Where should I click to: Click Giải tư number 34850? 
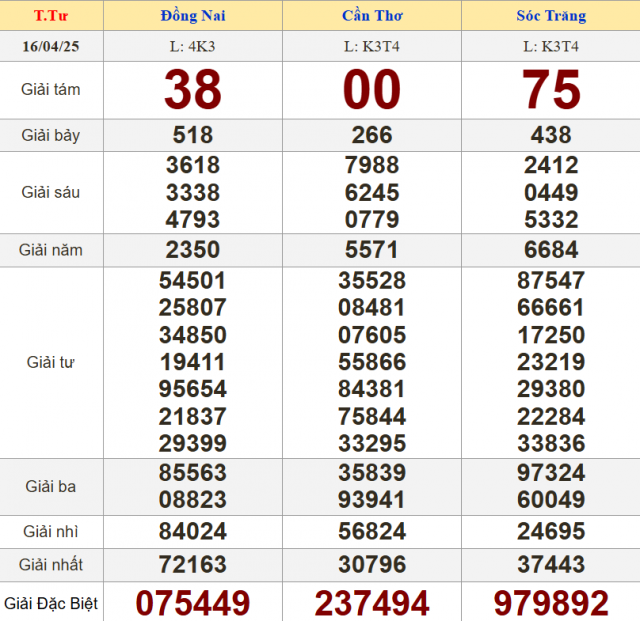click(193, 335)
